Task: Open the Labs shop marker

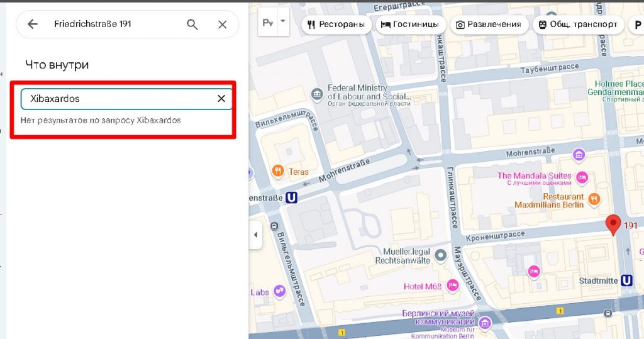Action: [280, 291]
